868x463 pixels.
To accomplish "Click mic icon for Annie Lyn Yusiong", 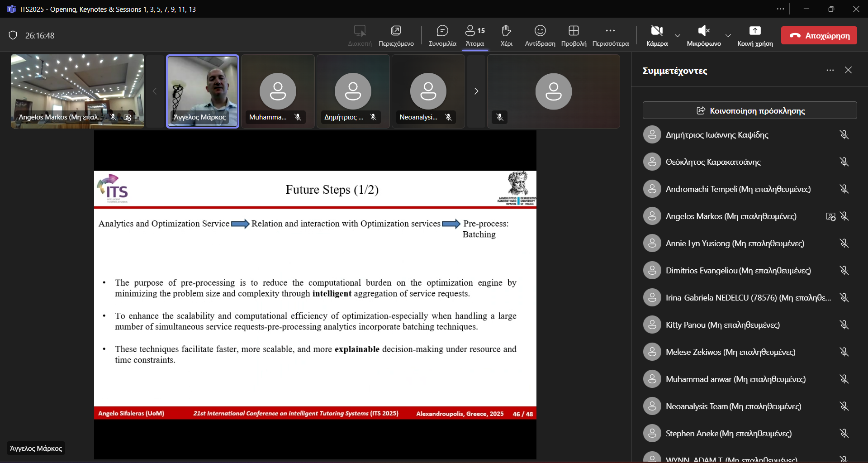I will 844,243.
